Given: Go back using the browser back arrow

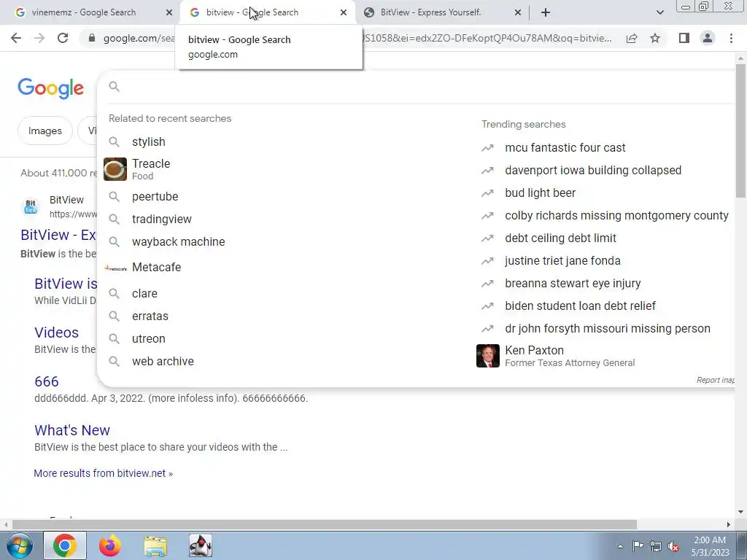Looking at the screenshot, I should pyautogui.click(x=16, y=38).
